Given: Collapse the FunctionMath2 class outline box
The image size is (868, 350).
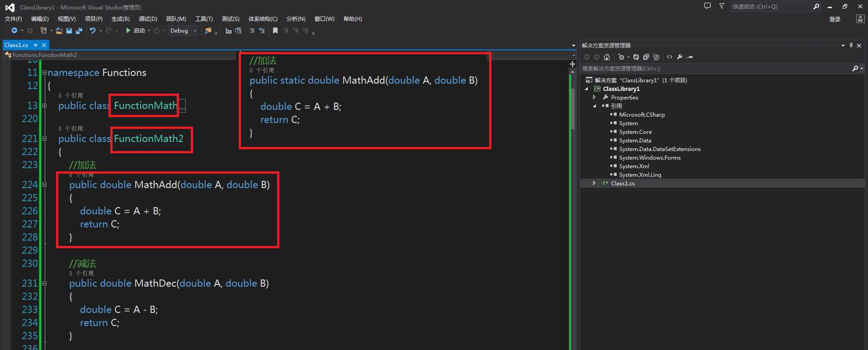Looking at the screenshot, I should point(44,139).
